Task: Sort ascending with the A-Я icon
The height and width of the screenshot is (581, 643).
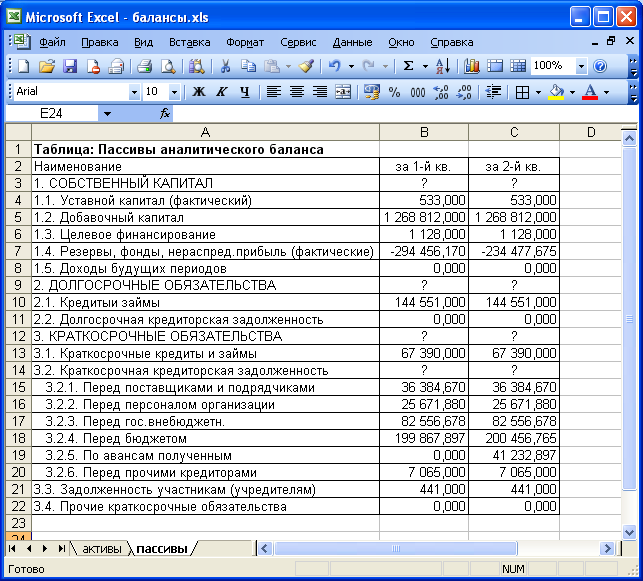Action: coord(443,66)
